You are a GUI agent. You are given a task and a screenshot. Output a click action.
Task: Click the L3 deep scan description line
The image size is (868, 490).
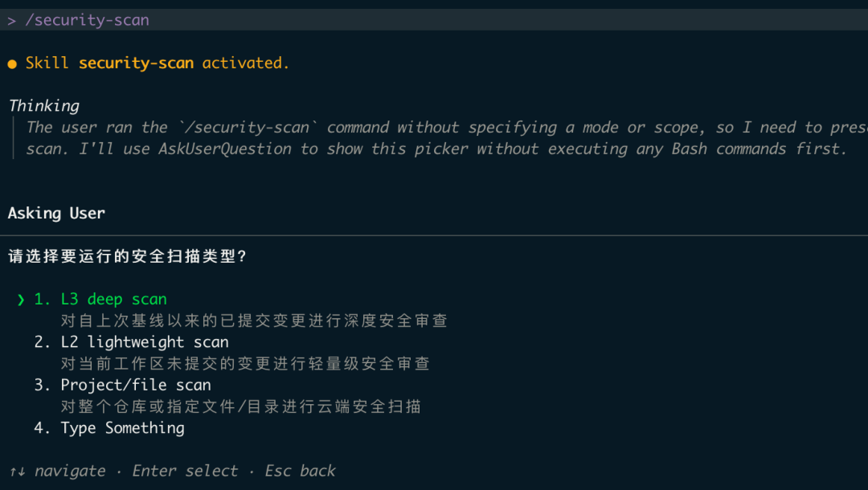[254, 321]
